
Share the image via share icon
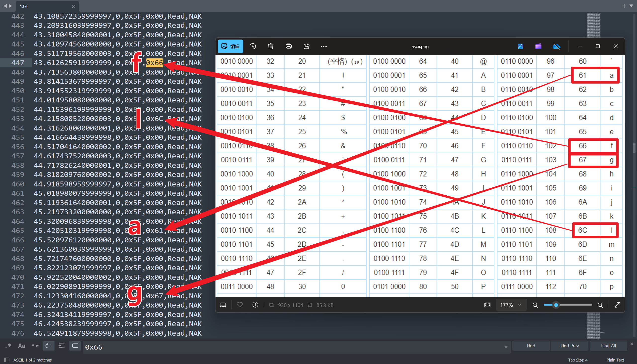(307, 46)
